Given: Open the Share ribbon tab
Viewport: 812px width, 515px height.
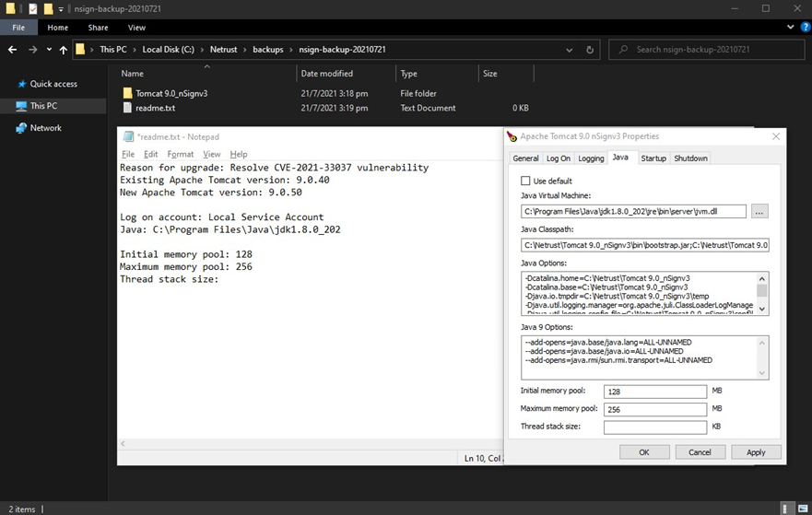Looking at the screenshot, I should click(x=98, y=28).
